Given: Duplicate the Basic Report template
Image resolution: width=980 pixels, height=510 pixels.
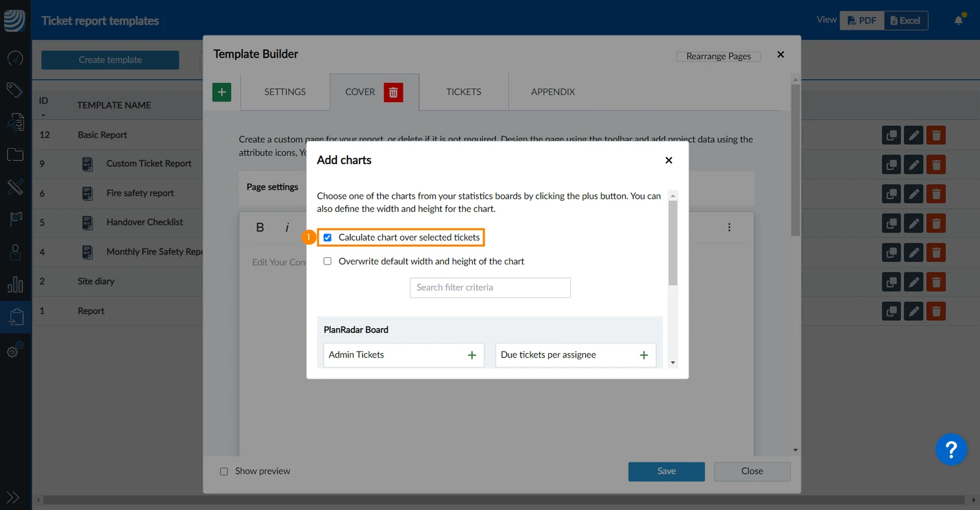Looking at the screenshot, I should (891, 135).
